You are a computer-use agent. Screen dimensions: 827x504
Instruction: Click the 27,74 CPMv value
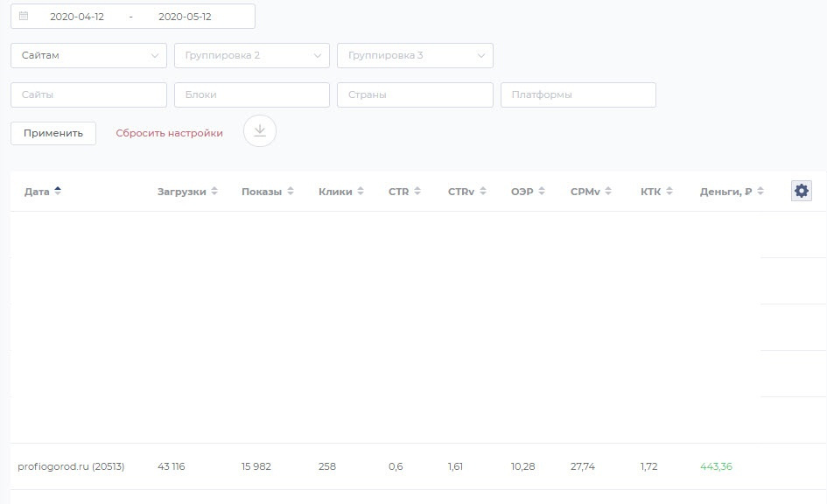coord(582,466)
